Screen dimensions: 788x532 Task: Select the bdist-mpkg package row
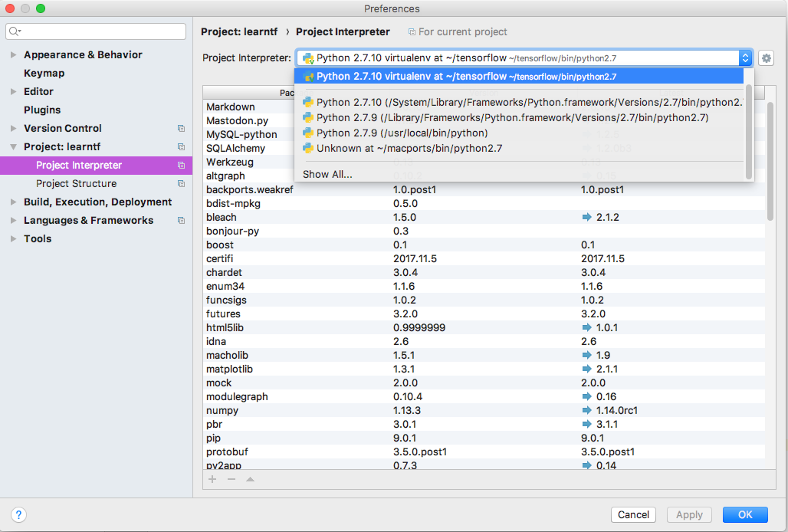(484, 203)
